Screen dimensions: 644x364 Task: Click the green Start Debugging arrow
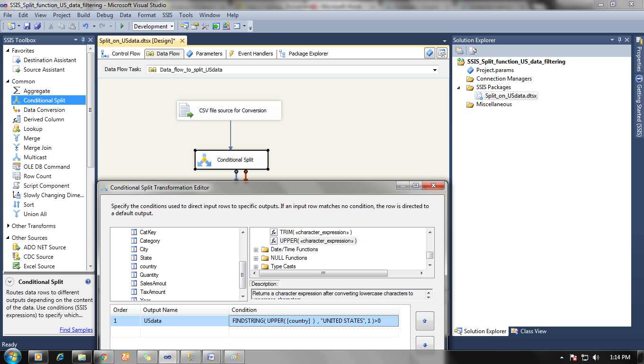(x=122, y=26)
